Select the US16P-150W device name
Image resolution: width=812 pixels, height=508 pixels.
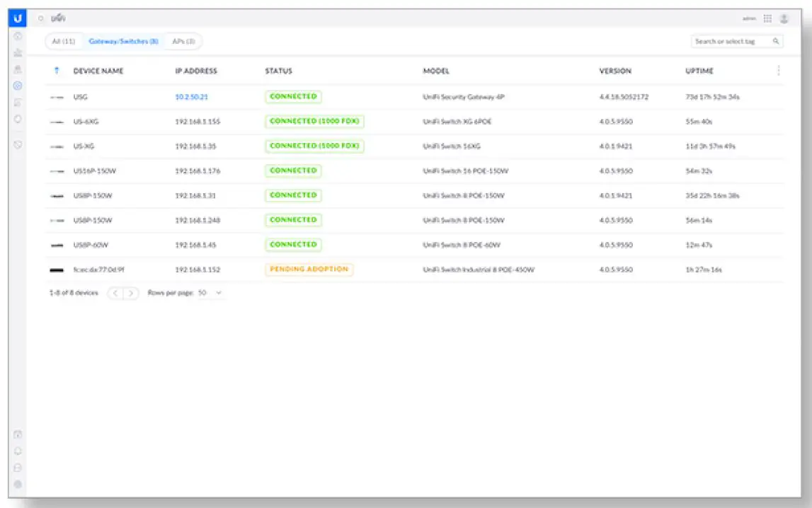coord(95,171)
